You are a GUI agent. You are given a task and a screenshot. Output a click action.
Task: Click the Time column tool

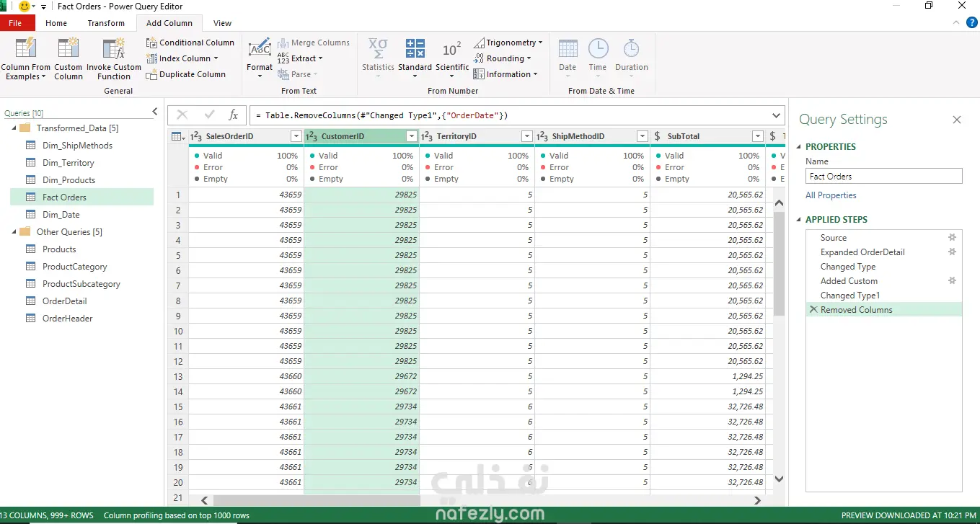(x=598, y=58)
